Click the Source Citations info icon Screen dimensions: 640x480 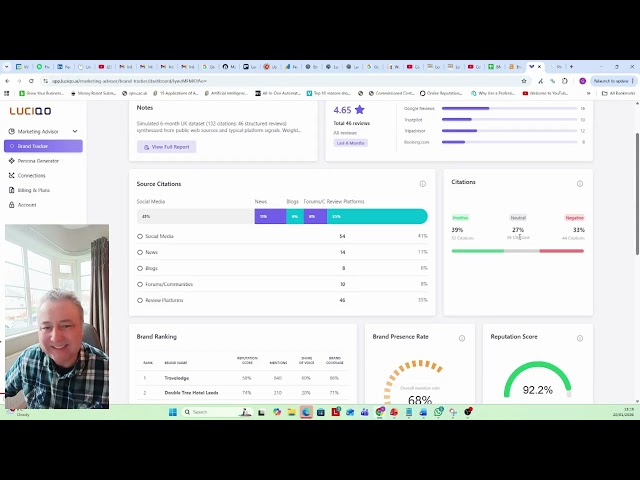pos(422,184)
